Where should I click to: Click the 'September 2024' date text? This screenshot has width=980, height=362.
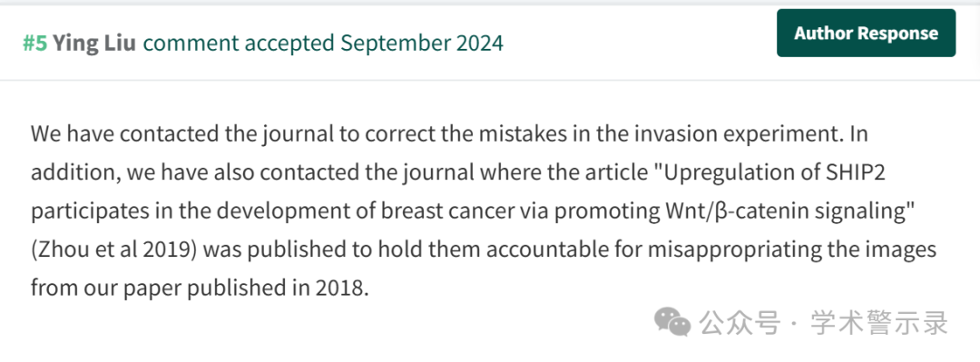[x=422, y=44]
